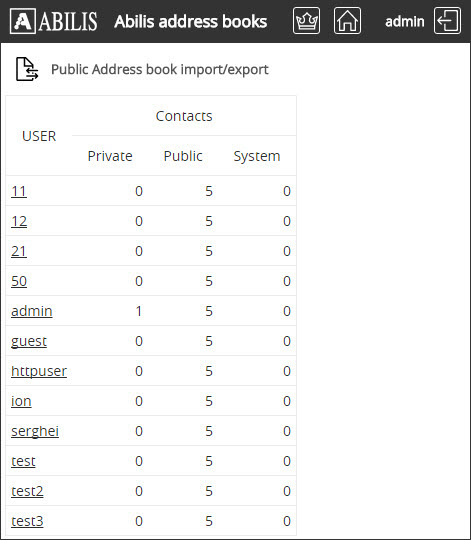The width and height of the screenshot is (471, 540).
Task: Open the test2 user link
Action: click(27, 491)
